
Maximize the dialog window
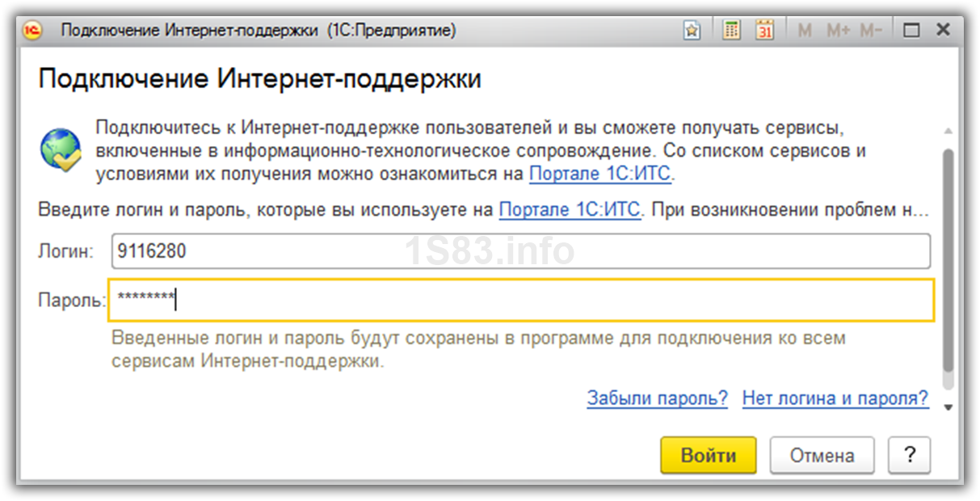(911, 31)
